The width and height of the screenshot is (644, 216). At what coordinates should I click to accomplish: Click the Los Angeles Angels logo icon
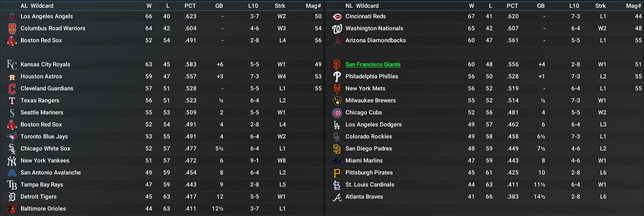12,17
